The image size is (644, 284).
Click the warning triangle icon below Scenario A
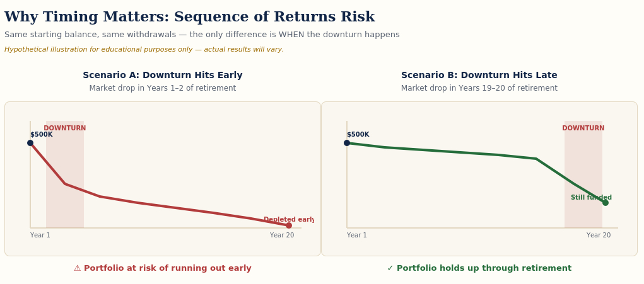(77, 268)
